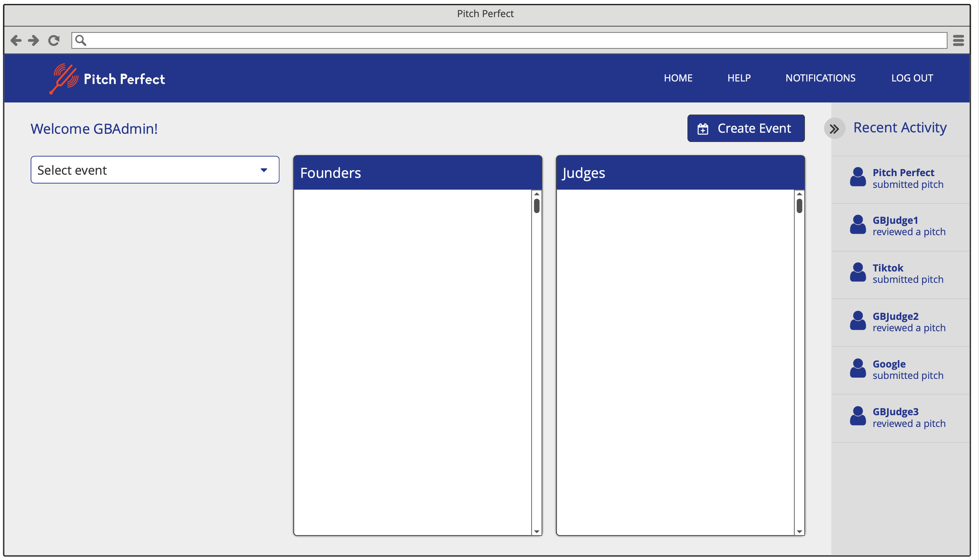
Task: Collapse the Recent Activity panel with the chevron
Action: [x=834, y=128]
